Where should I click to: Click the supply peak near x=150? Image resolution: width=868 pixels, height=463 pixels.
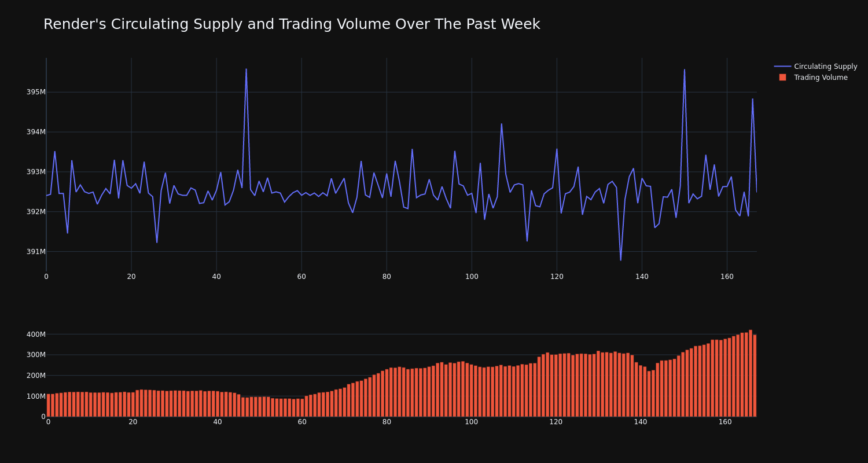point(685,70)
